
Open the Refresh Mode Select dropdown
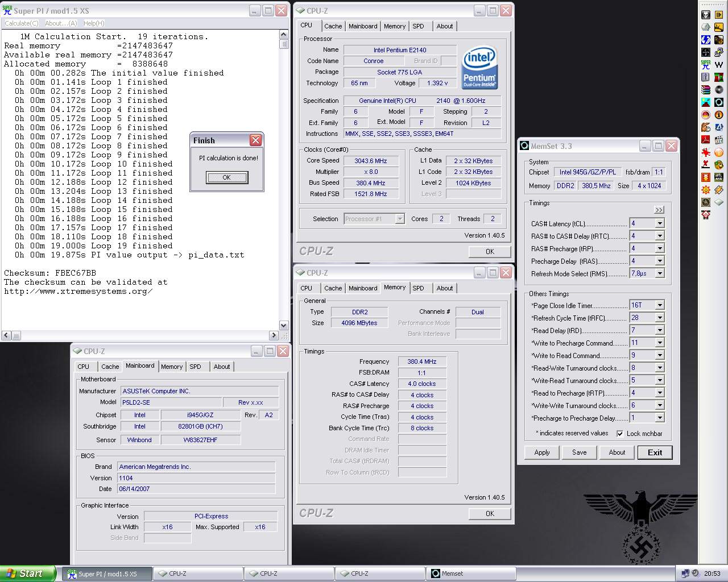point(660,273)
